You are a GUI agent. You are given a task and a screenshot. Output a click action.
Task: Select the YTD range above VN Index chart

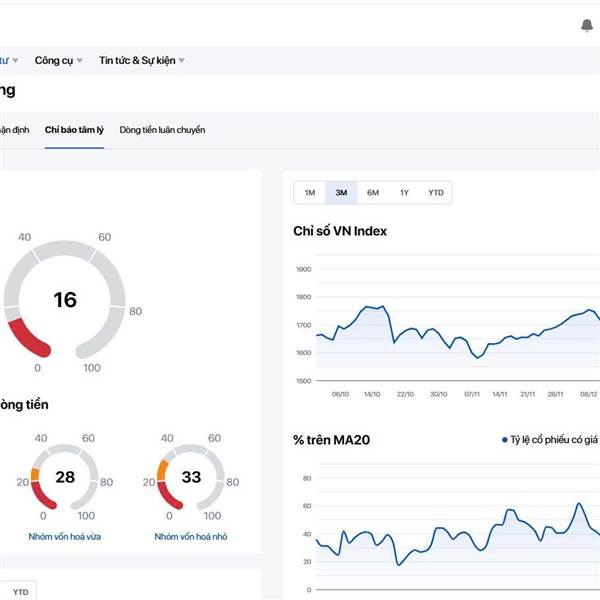point(436,192)
